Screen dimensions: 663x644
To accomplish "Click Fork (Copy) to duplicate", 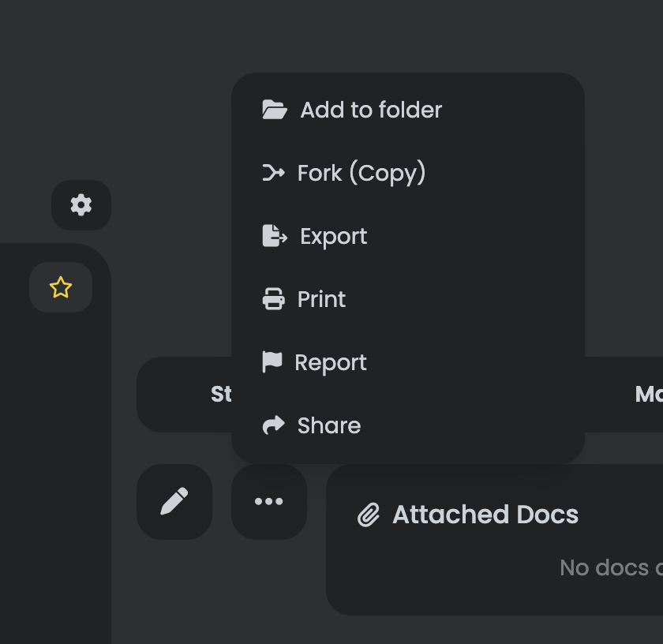I will 360,173.
